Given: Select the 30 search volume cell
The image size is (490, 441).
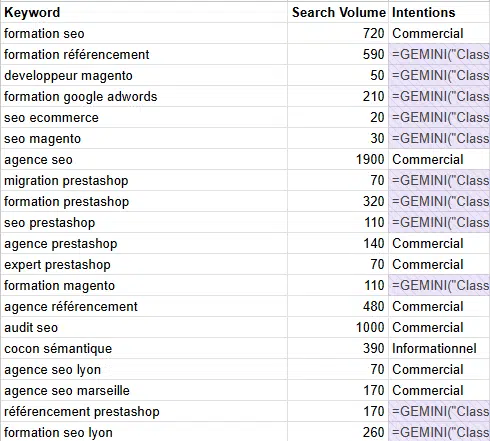Looking at the screenshot, I should (x=338, y=138).
